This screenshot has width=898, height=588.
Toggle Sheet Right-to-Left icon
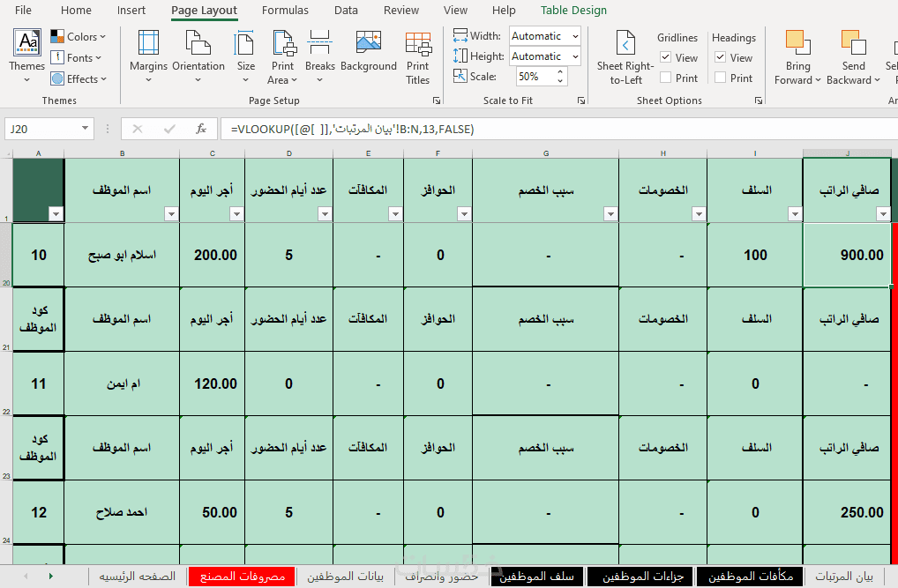pyautogui.click(x=625, y=43)
